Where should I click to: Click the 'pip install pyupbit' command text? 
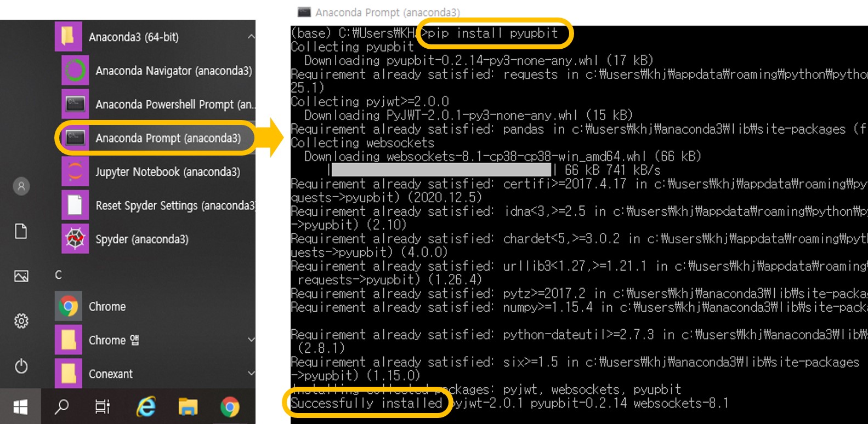[x=493, y=33]
